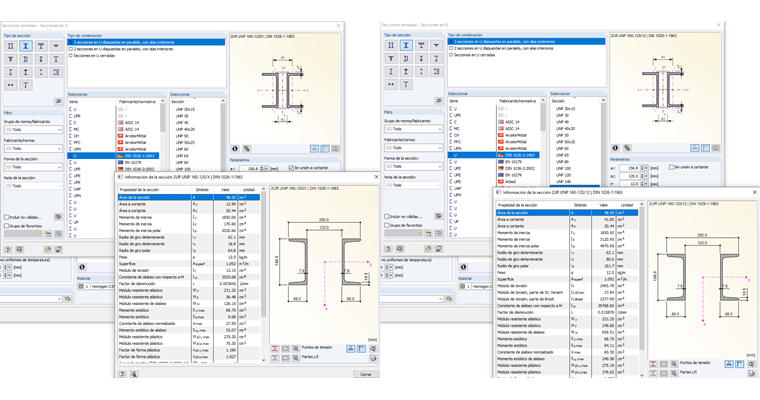Click green icon beside info icon, left preview

pos(247,148)
